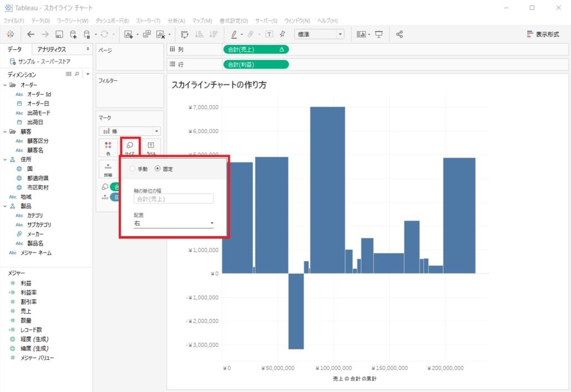Click the highlight pen icon
571x392 pixels.
(234, 34)
